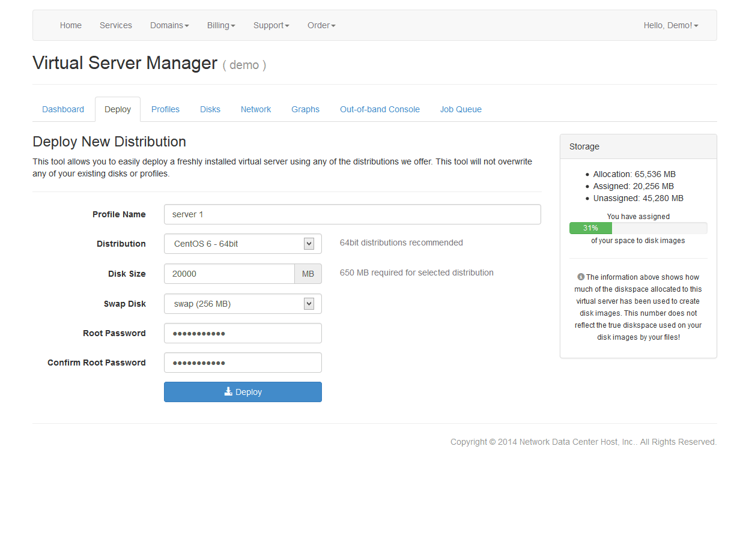Image resolution: width=755 pixels, height=560 pixels.
Task: Switch to the Profiles tab
Action: click(x=165, y=109)
